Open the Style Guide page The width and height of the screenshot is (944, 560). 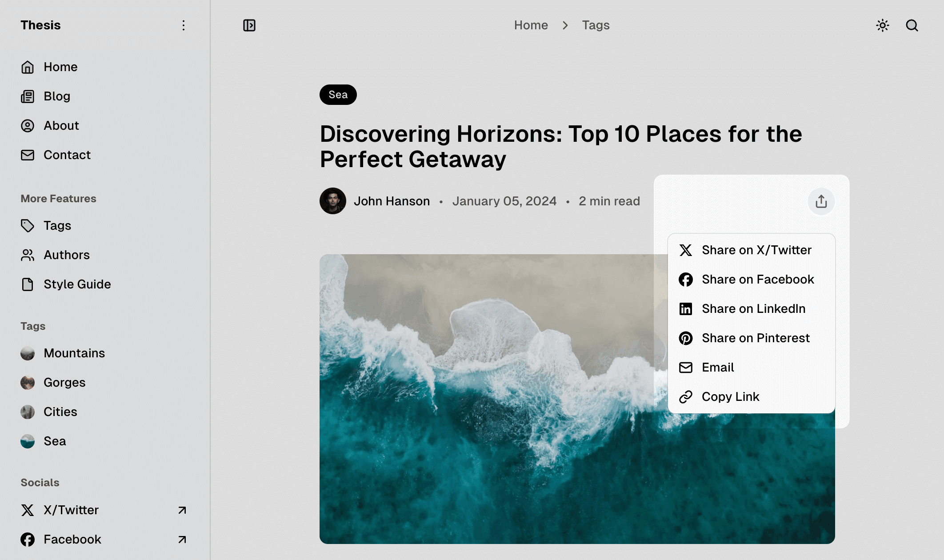77,284
